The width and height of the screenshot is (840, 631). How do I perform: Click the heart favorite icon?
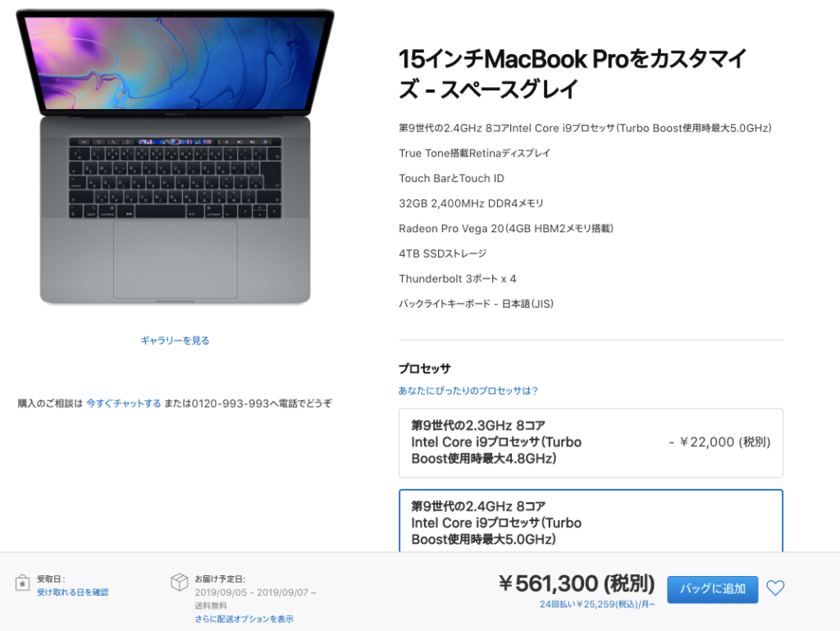pyautogui.click(x=775, y=588)
